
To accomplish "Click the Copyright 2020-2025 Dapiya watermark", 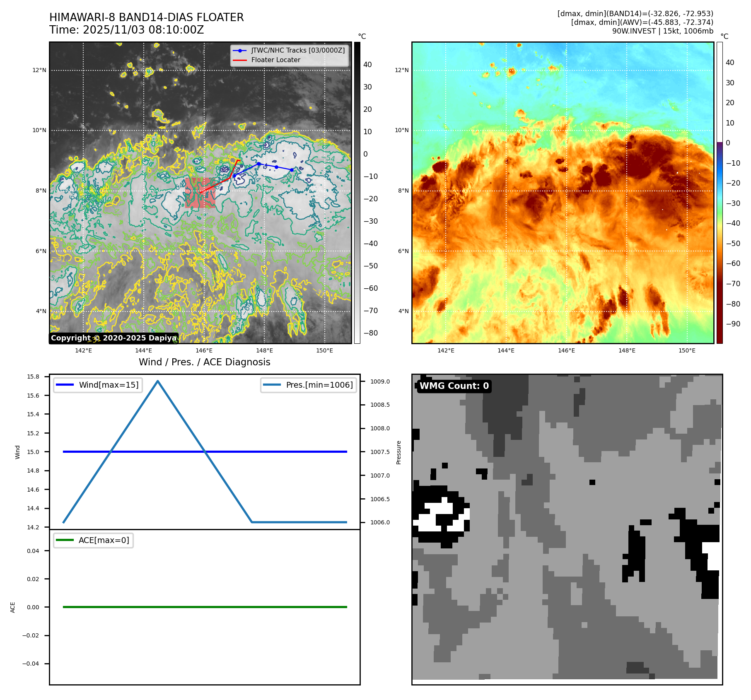I will coord(113,338).
